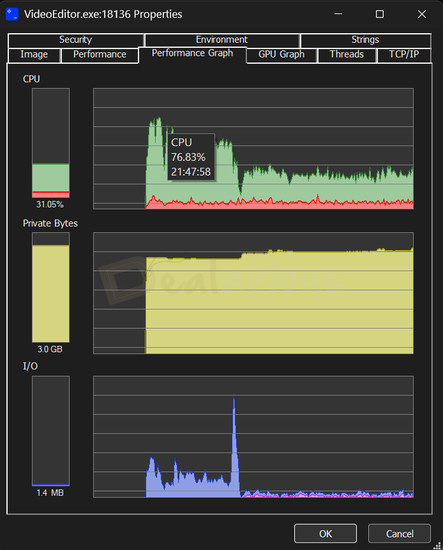Go to the Threads tab
The image size is (443, 550).
347,55
